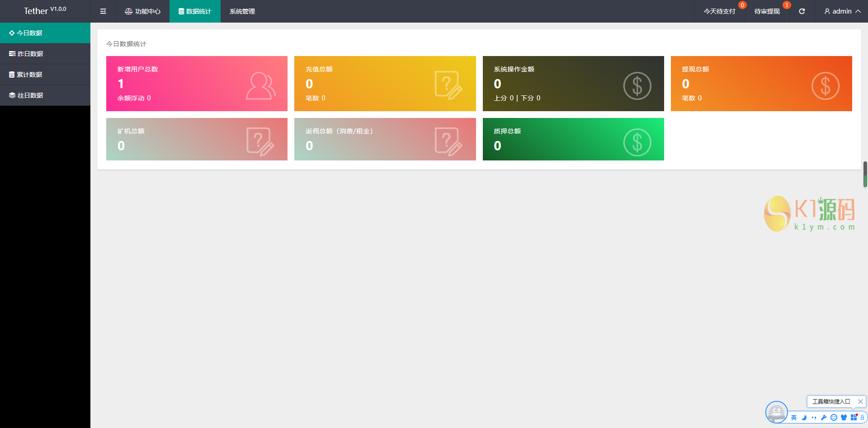
Task: Click the 质押总额 card label
Action: coord(507,131)
